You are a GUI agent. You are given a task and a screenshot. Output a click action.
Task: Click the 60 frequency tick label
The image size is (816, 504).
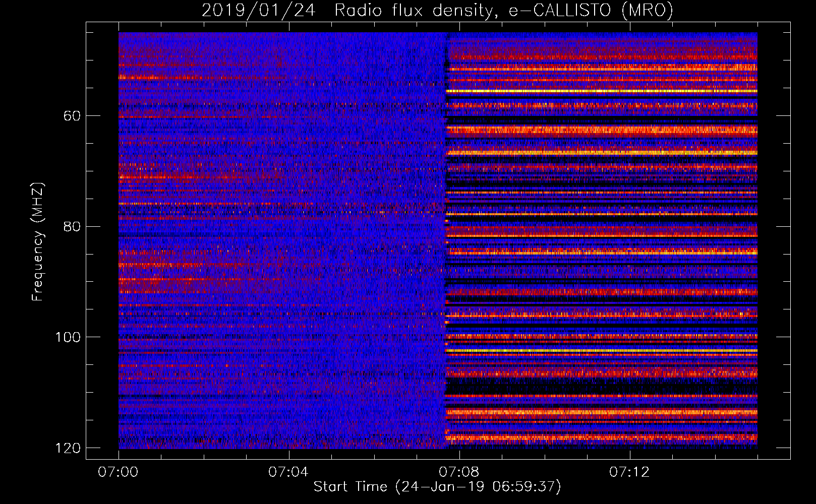point(72,116)
